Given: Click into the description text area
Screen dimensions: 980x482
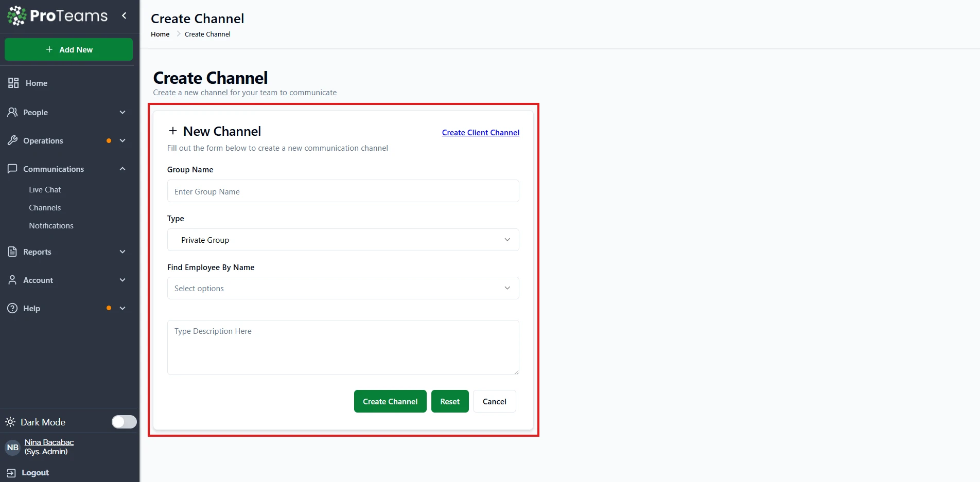Looking at the screenshot, I should click(x=343, y=347).
